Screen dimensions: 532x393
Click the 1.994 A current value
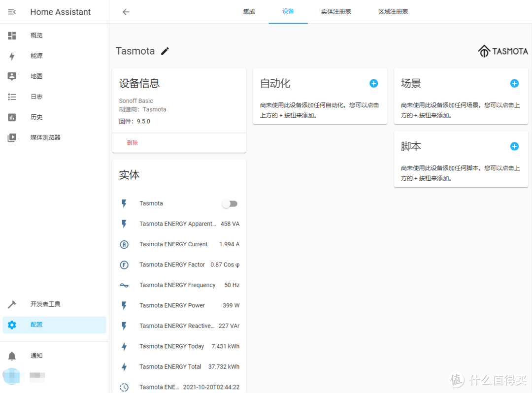click(x=230, y=244)
